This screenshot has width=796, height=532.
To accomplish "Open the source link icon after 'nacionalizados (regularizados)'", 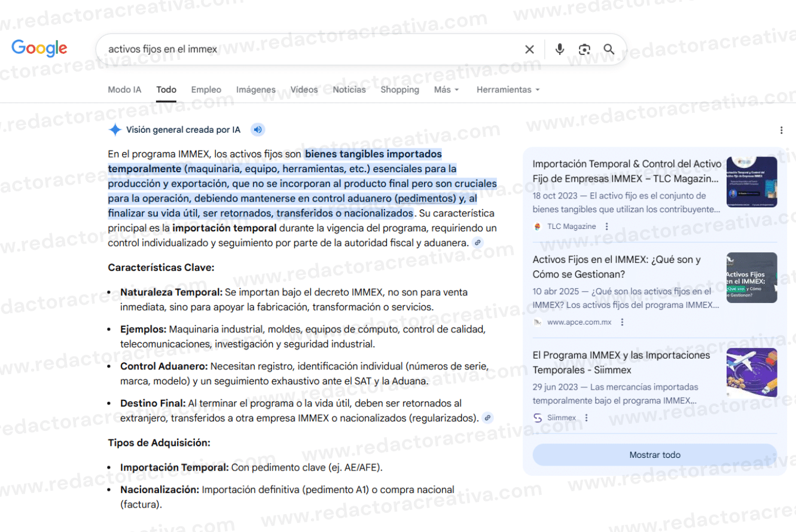I will click(x=488, y=418).
